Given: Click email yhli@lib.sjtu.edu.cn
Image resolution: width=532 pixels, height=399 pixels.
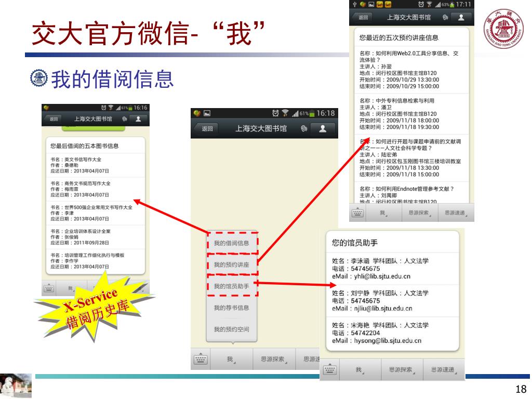Looking at the screenshot, I should pos(382,276).
